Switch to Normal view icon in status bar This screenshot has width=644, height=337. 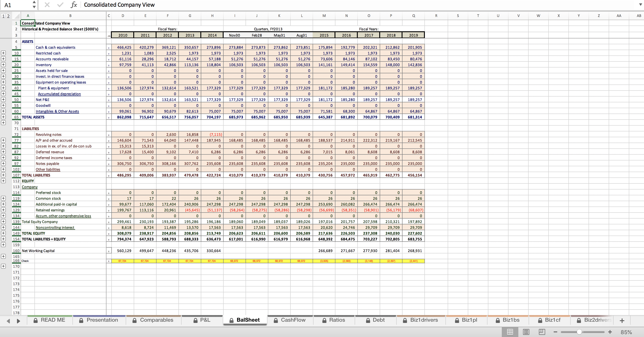[510, 332]
